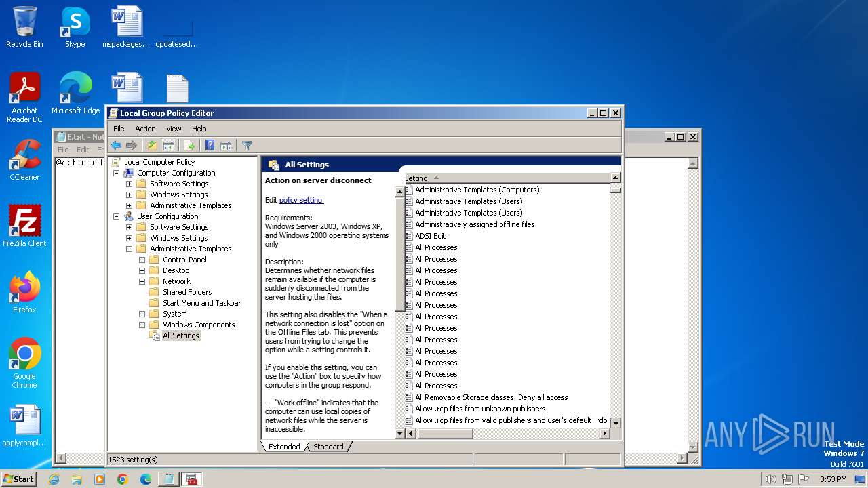Expand the System folder node
Image resolution: width=868 pixels, height=488 pixels.
[142, 314]
